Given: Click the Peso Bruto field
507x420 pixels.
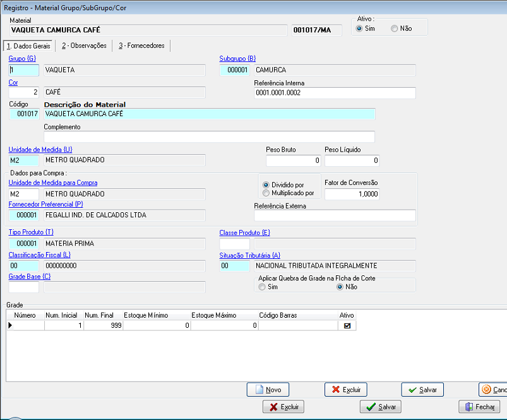Looking at the screenshot, I should [293, 160].
